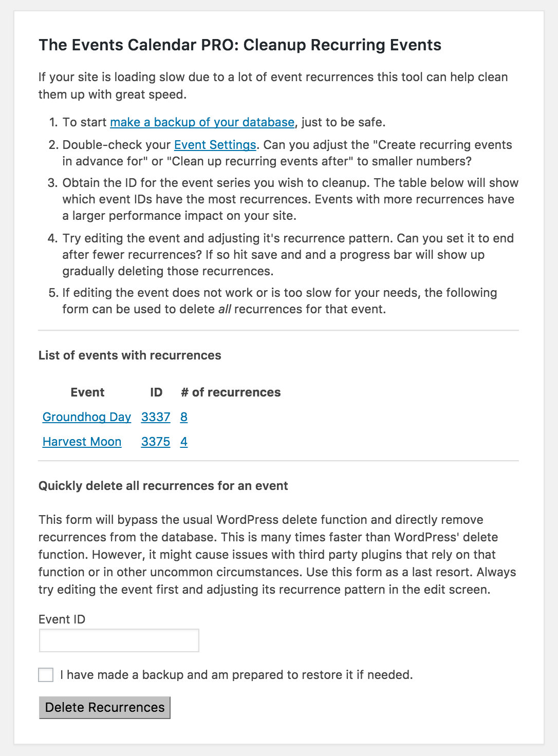The image size is (558, 756).
Task: Click the 'Cleanup Recurring Events' page title
Action: coord(239,45)
